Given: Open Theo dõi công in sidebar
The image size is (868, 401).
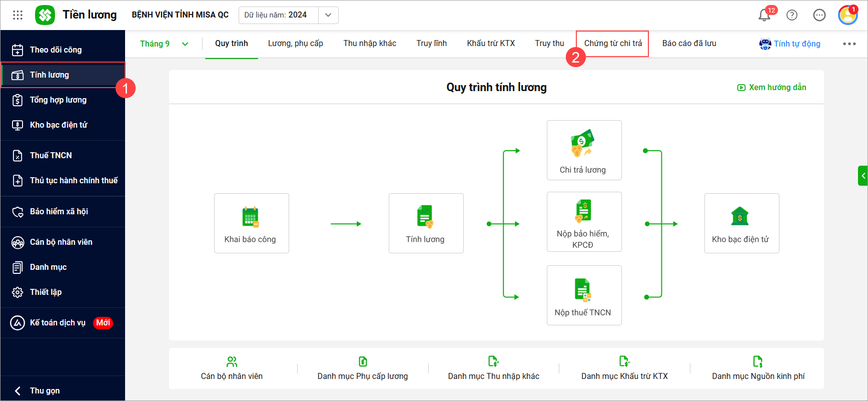Looking at the screenshot, I should tap(63, 50).
